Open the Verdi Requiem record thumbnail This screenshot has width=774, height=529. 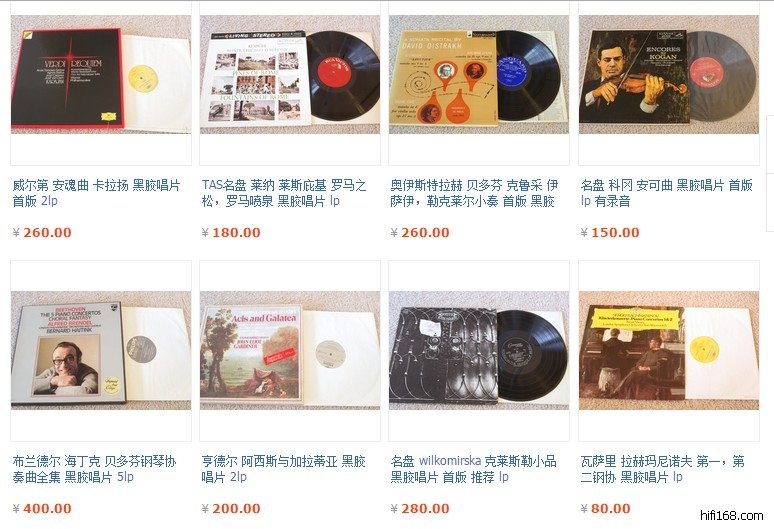click(x=101, y=74)
